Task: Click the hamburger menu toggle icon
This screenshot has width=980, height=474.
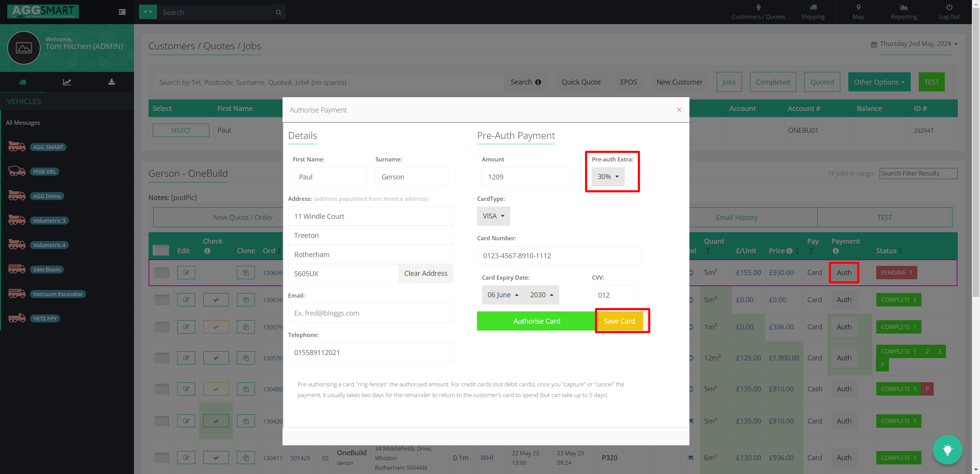Action: click(x=122, y=12)
